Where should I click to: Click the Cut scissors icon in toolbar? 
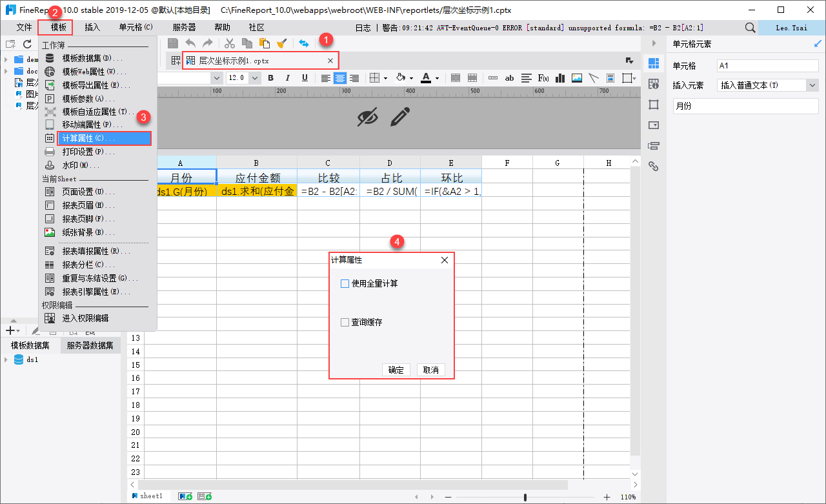(x=229, y=43)
